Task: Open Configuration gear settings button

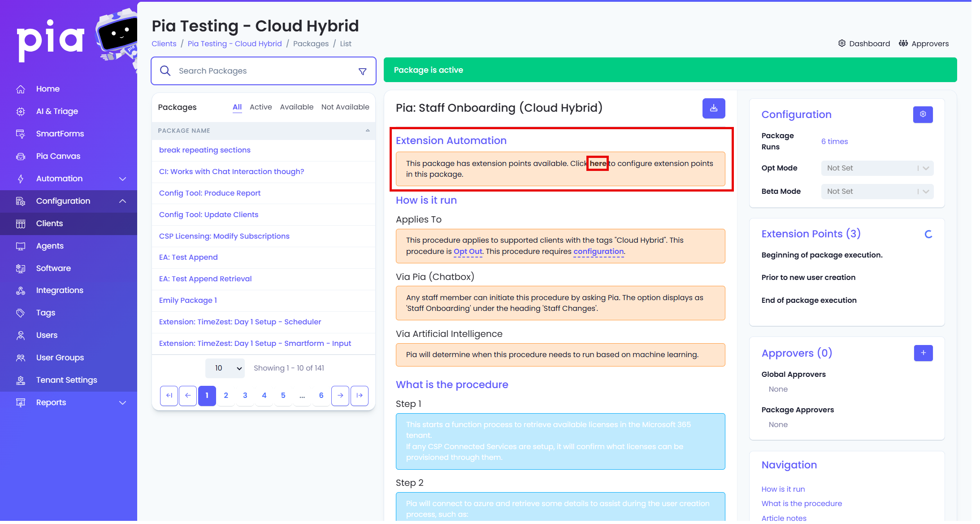Action: 923,114
